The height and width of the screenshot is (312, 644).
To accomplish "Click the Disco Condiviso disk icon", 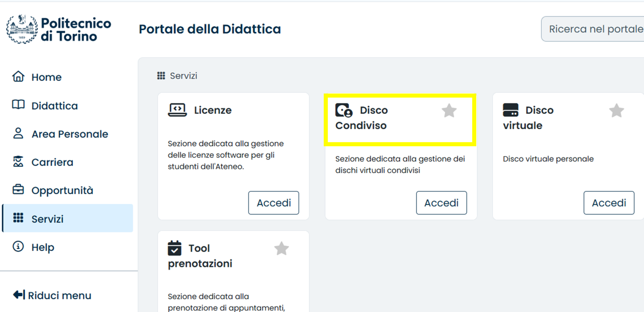I will pos(344,110).
